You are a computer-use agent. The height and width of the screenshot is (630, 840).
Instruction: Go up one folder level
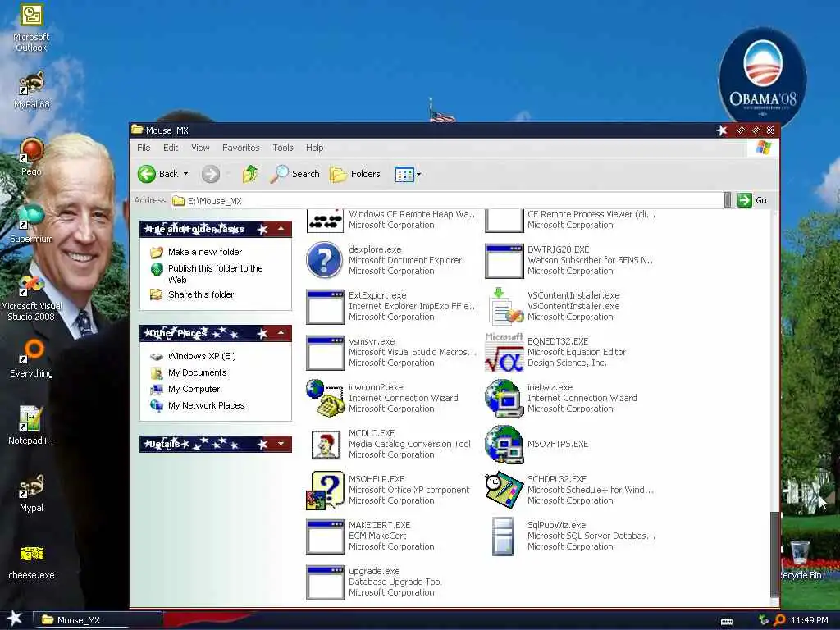coord(250,174)
